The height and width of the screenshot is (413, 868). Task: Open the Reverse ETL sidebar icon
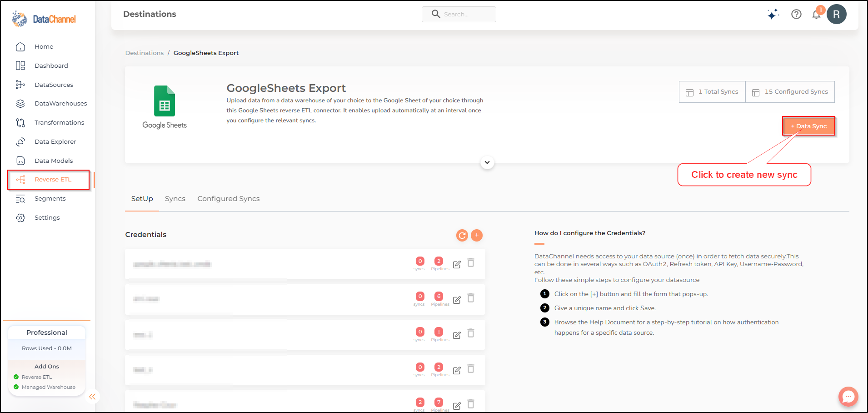pyautogui.click(x=20, y=180)
